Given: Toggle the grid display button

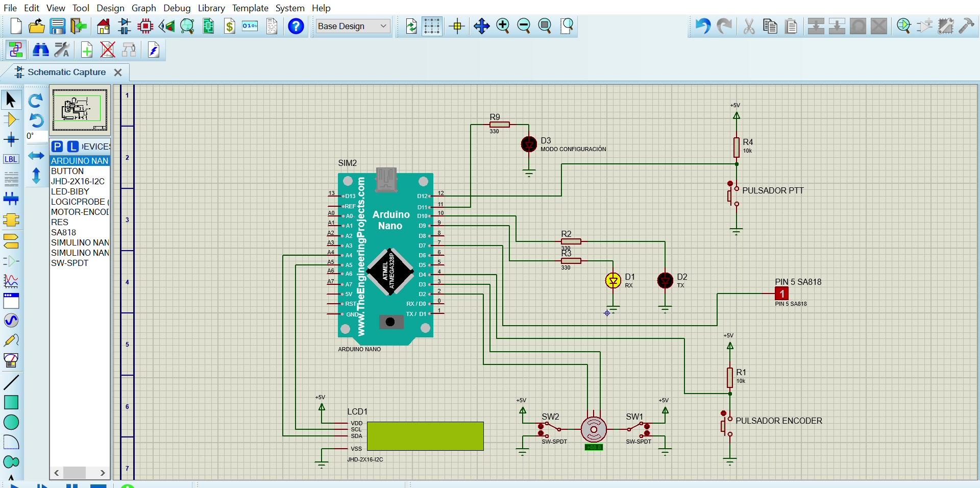Looking at the screenshot, I should tap(432, 26).
